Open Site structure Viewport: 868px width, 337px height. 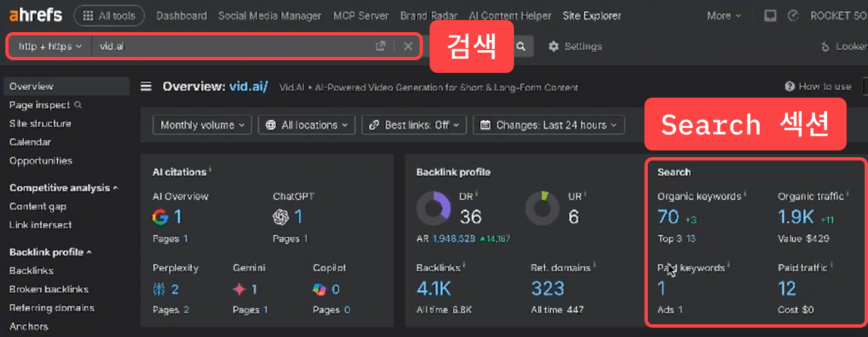(40, 124)
